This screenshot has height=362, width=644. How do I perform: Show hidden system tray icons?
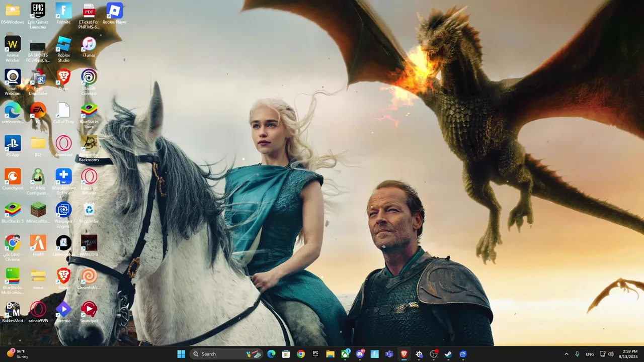566,354
